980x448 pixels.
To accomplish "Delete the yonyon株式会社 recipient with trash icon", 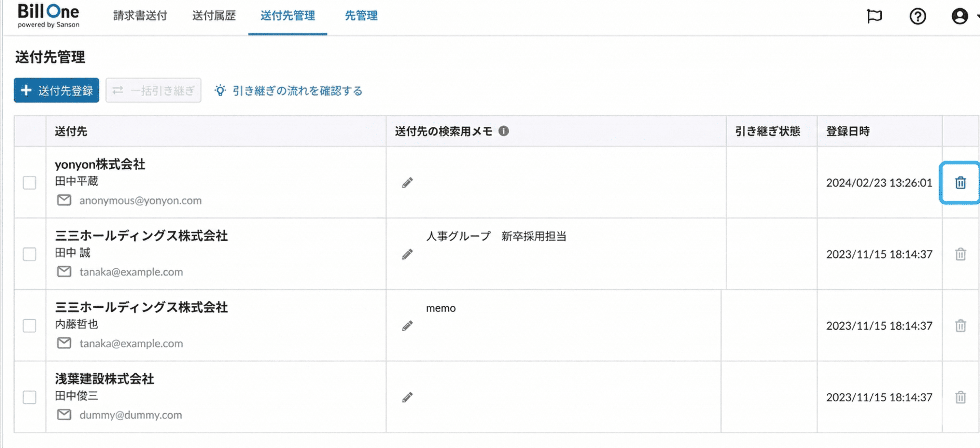I will pyautogui.click(x=960, y=183).
